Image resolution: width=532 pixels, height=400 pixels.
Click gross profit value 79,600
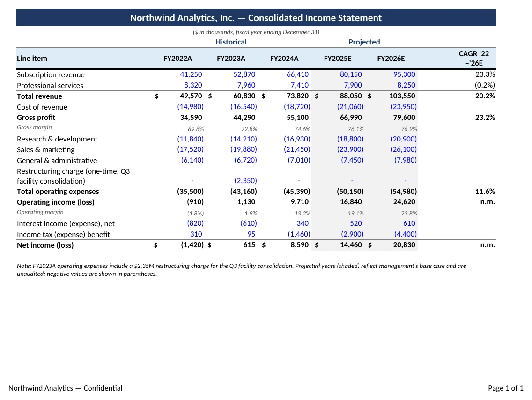coord(404,118)
